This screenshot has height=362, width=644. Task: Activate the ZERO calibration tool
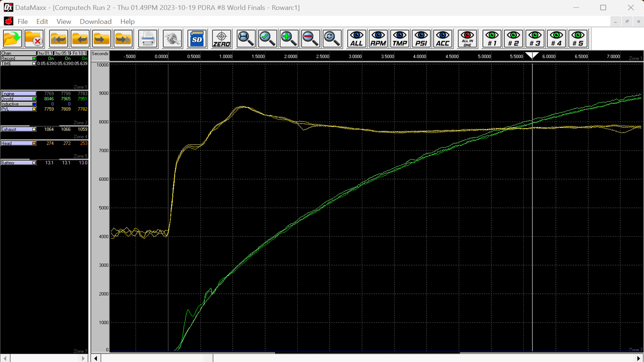click(221, 39)
